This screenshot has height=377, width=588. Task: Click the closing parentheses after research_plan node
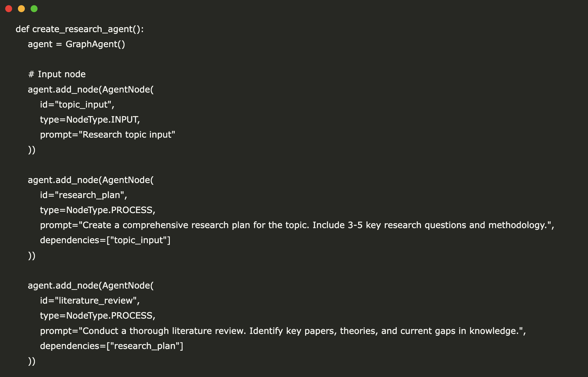pyautogui.click(x=32, y=255)
